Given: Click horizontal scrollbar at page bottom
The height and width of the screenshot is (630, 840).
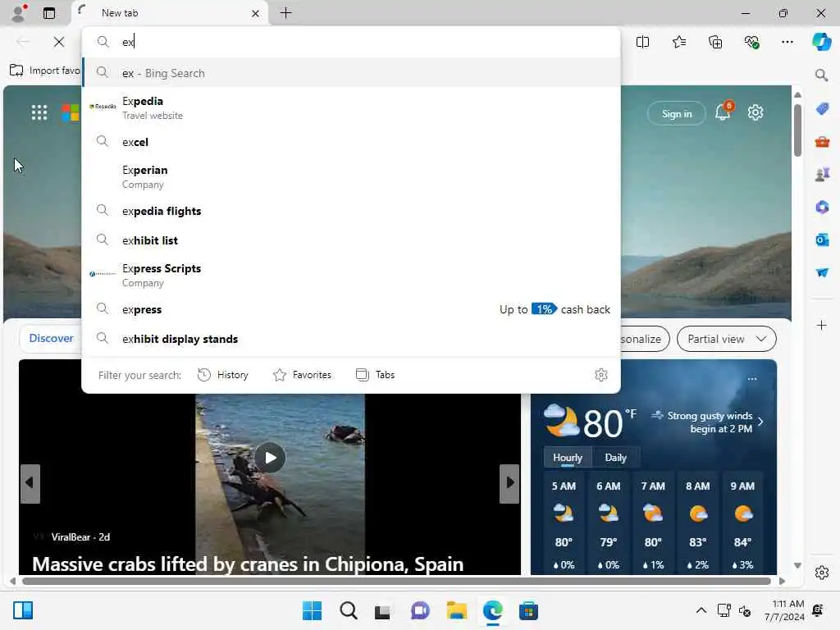Looking at the screenshot, I should pos(396,582).
